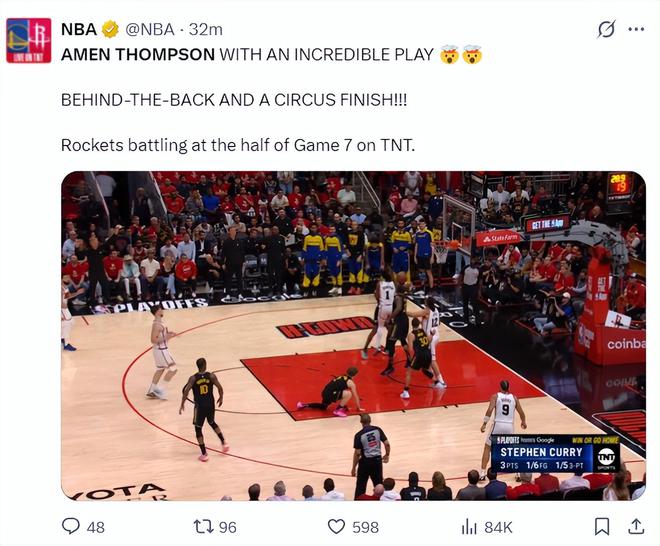Open the NBA profile avatar
The width and height of the screenshot is (660, 546).
(29, 40)
